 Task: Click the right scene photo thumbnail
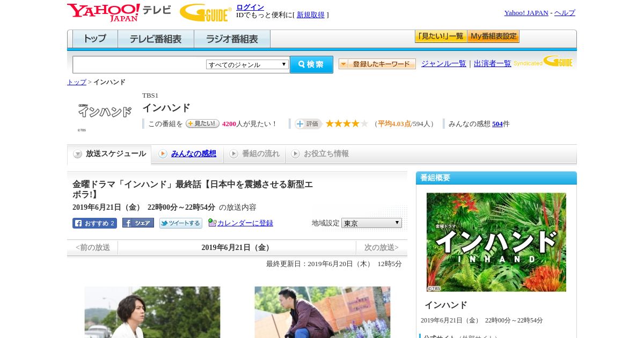pyautogui.click(x=323, y=312)
